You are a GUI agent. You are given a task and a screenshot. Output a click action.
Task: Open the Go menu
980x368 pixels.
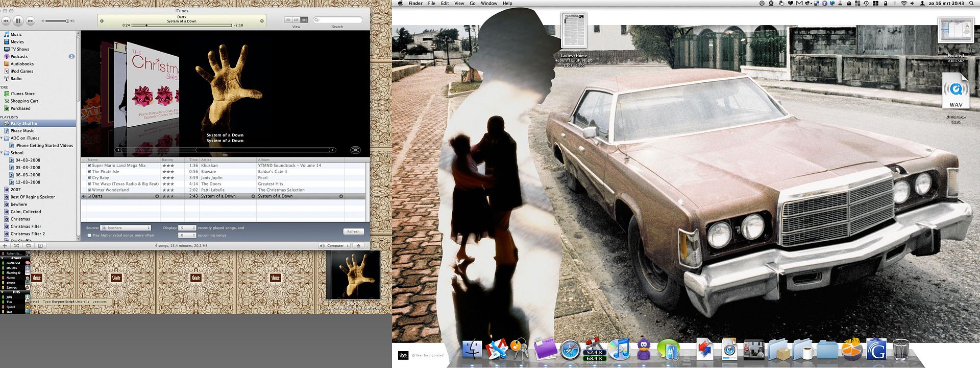[x=473, y=3]
